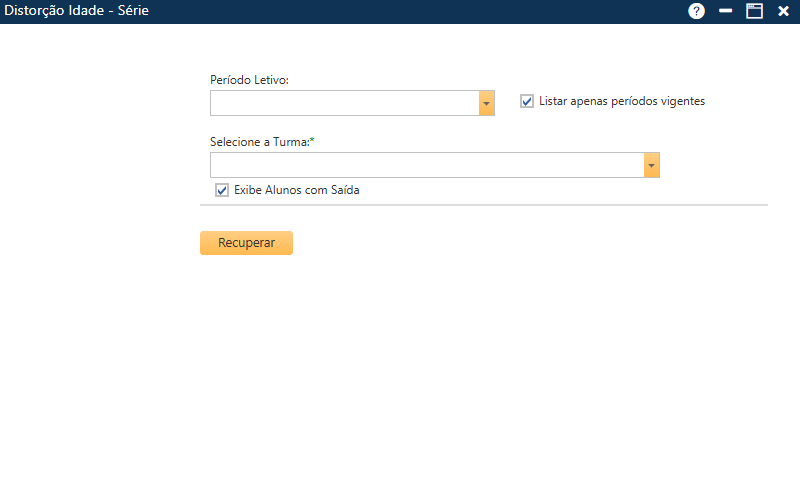Open the help question mark icon
Image resolution: width=800 pixels, height=498 pixels.
697,11
